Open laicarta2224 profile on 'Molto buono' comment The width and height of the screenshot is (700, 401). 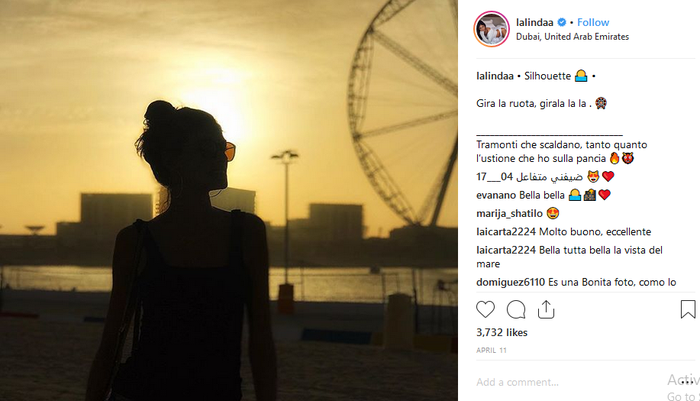[x=506, y=232]
